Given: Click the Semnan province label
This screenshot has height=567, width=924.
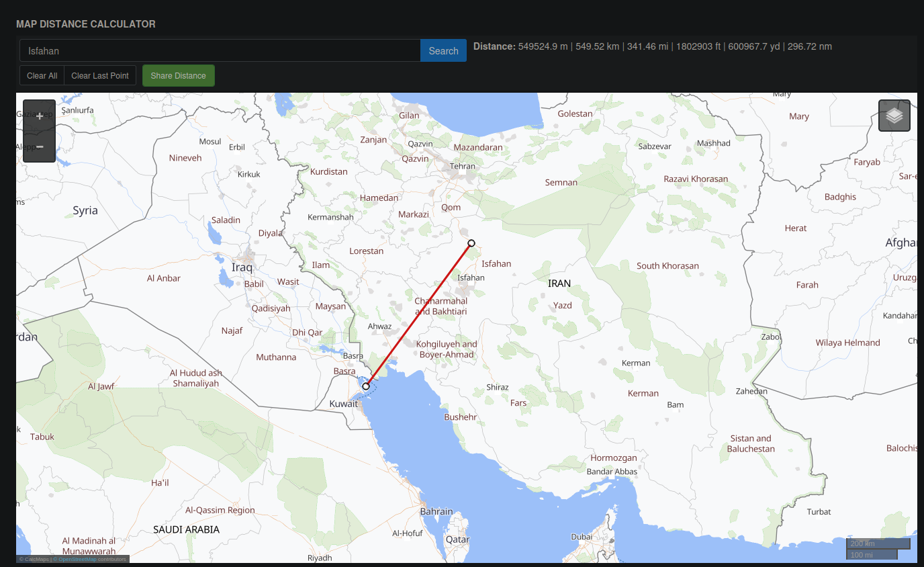Looking at the screenshot, I should (x=561, y=182).
